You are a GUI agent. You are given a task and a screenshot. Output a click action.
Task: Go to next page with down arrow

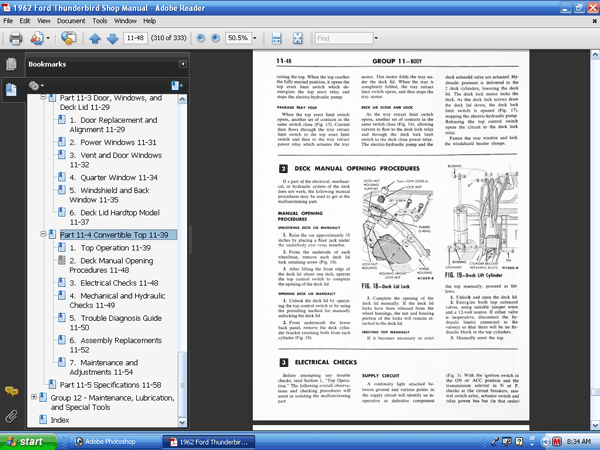tap(112, 38)
